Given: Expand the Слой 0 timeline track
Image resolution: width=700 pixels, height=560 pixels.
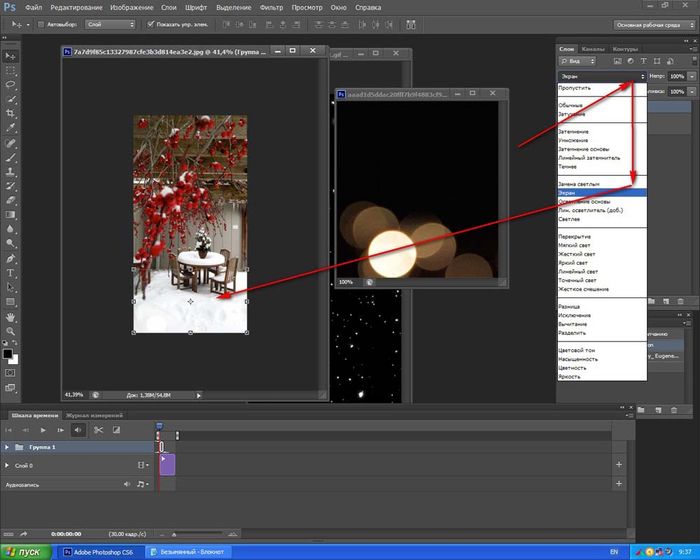Looking at the screenshot, I should click(7, 465).
